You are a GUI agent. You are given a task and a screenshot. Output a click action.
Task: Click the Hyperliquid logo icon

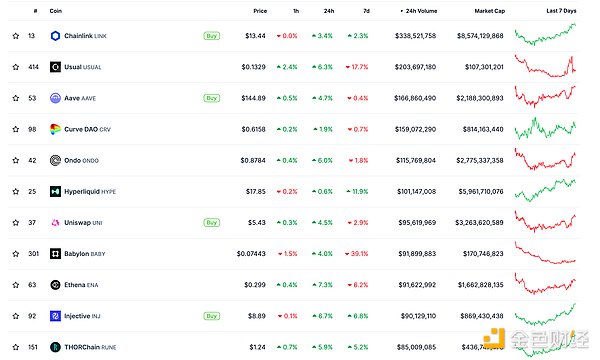(55, 191)
